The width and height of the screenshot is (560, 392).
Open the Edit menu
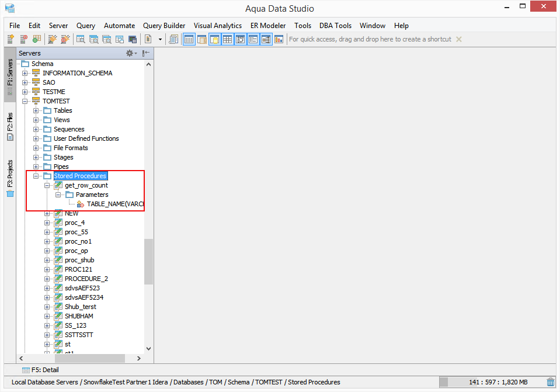[34, 26]
